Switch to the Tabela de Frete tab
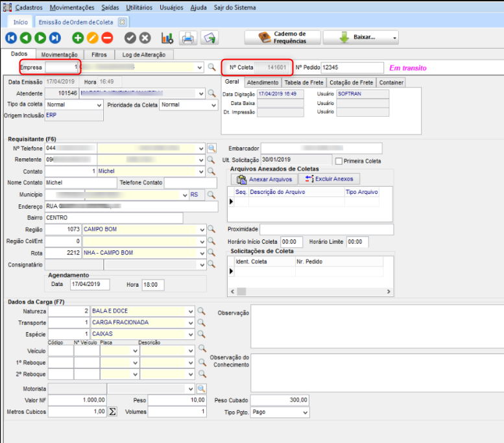 tap(304, 82)
